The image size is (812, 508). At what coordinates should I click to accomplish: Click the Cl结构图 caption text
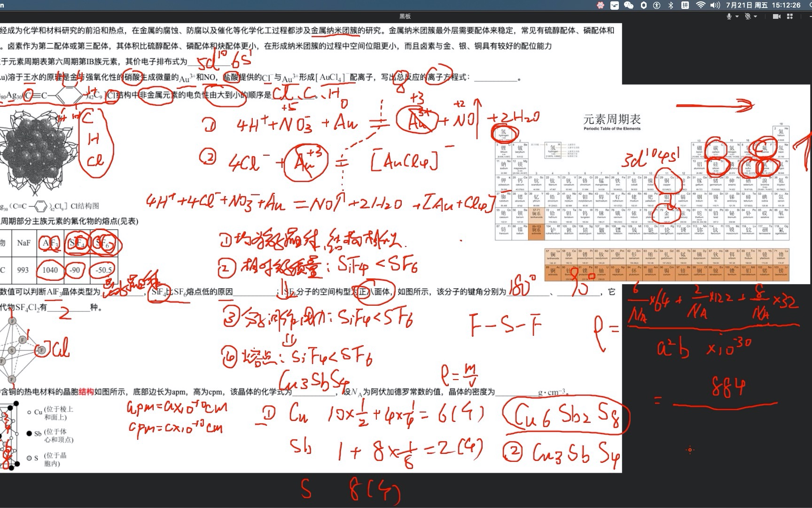[x=85, y=206]
